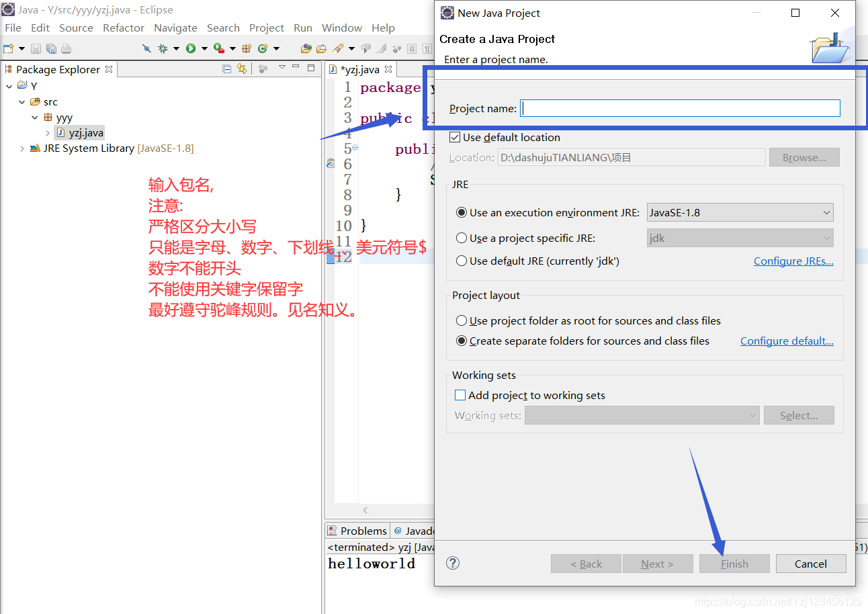Open the Source menu
Viewport: 868px width, 614px height.
coord(76,28)
